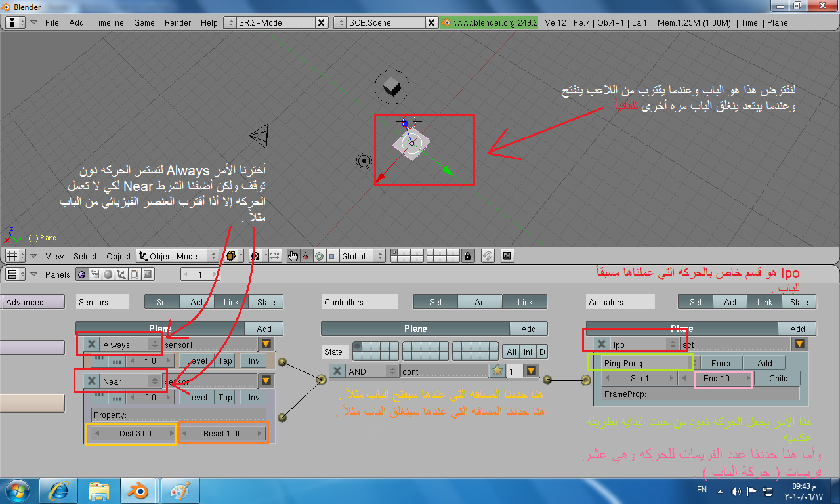Open the AND controller type dropdown

pos(372,371)
